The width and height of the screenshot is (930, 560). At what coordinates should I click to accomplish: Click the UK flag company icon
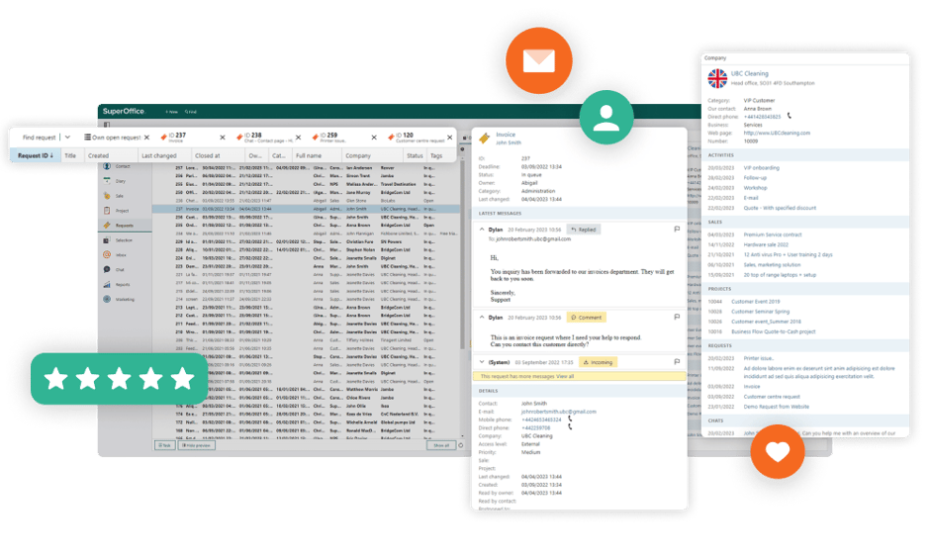tap(717, 78)
